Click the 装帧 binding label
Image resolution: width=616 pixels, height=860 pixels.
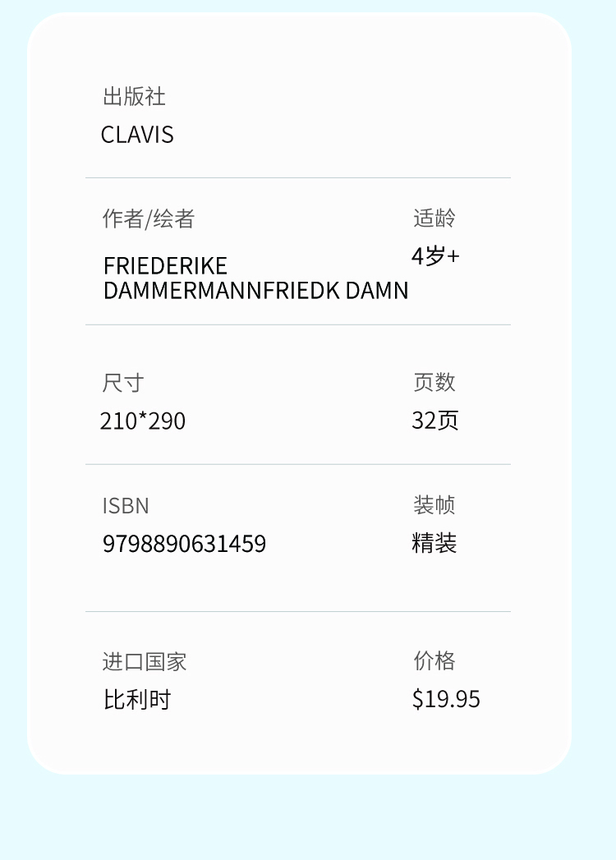click(x=434, y=504)
